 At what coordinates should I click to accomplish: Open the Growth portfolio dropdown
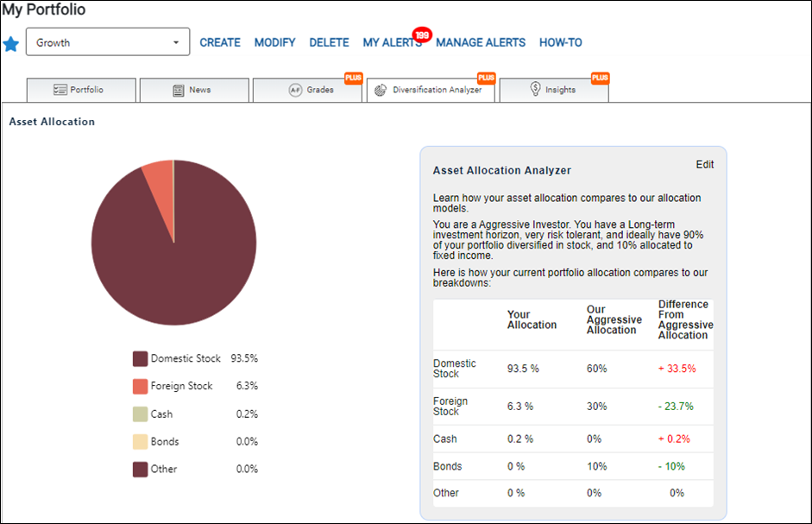click(108, 42)
